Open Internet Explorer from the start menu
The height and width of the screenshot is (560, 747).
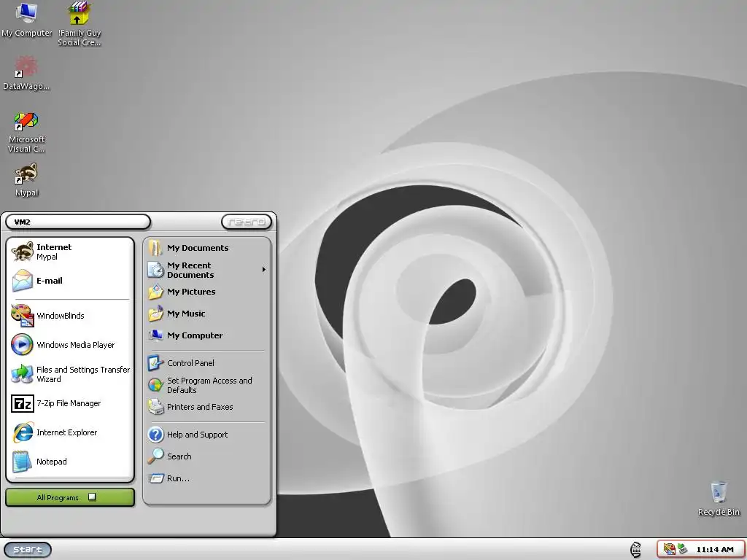coord(69,432)
